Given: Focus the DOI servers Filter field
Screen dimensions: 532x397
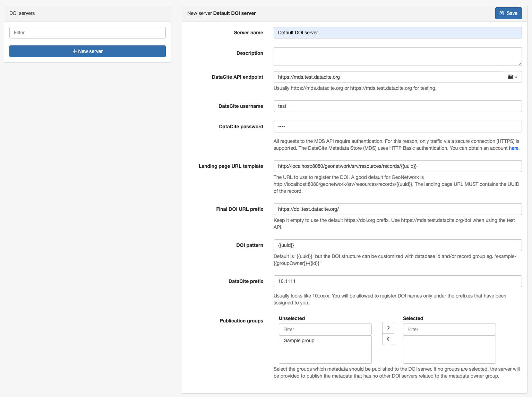Looking at the screenshot, I should tap(87, 33).
